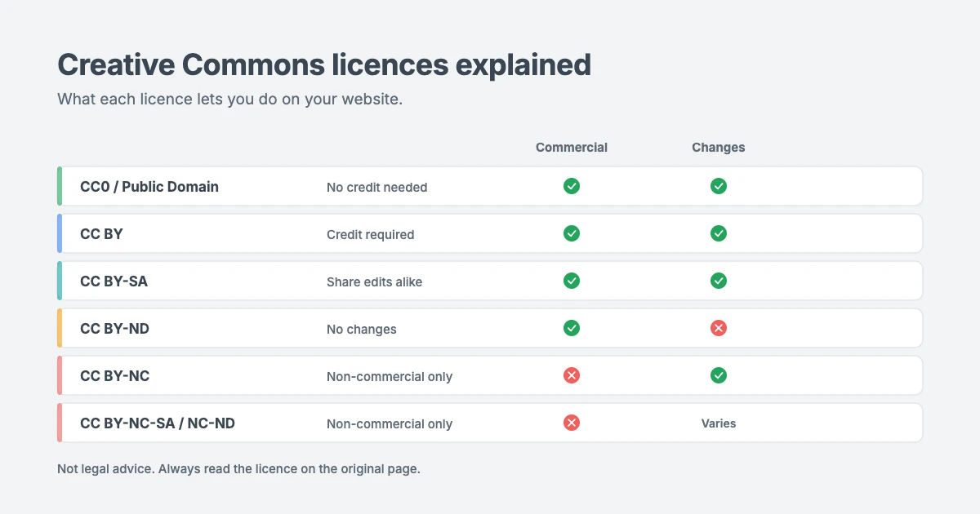Click the subtitle 'What each licence lets you do'
The width and height of the screenshot is (980, 514).
pos(230,100)
